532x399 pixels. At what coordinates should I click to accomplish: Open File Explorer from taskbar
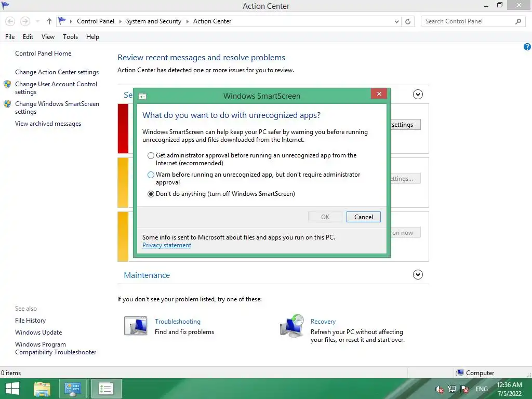pos(42,389)
